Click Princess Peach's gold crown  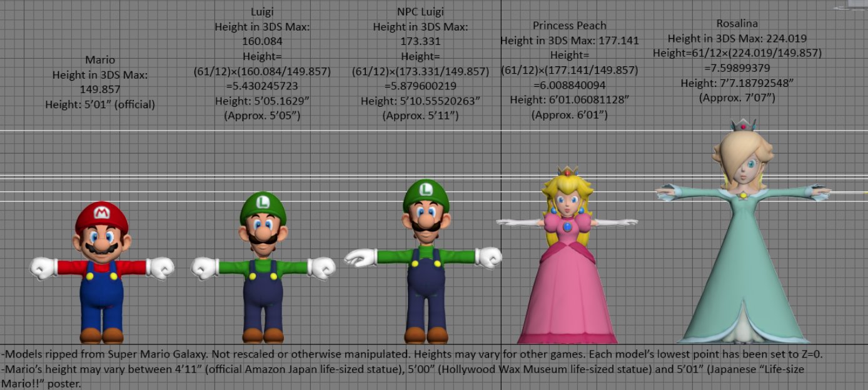tap(567, 171)
